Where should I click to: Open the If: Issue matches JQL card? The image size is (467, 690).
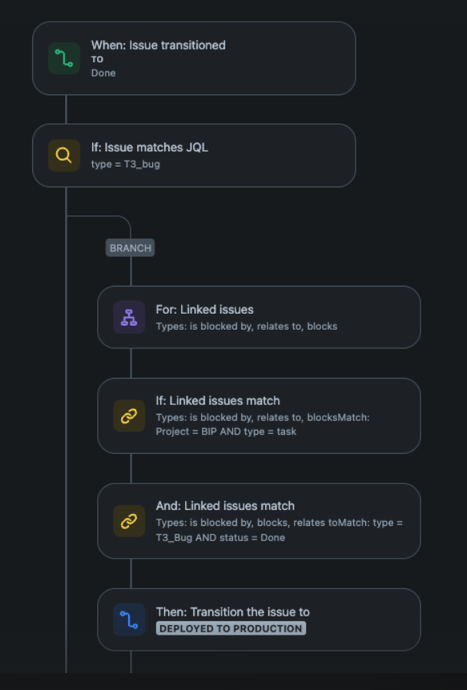194,155
